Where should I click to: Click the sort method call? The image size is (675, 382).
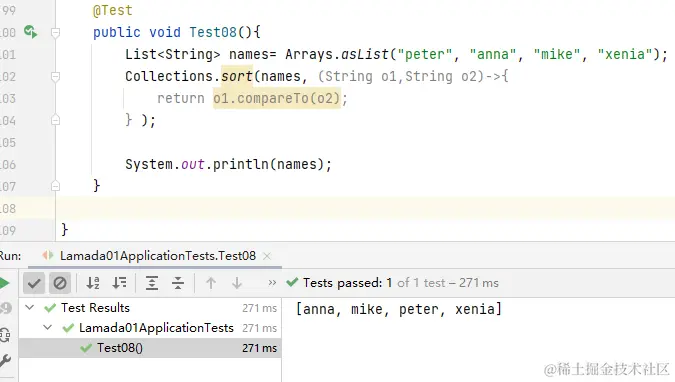coord(237,76)
